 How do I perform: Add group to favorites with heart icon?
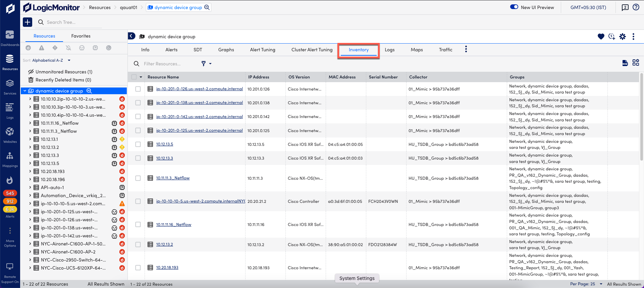pyautogui.click(x=601, y=37)
